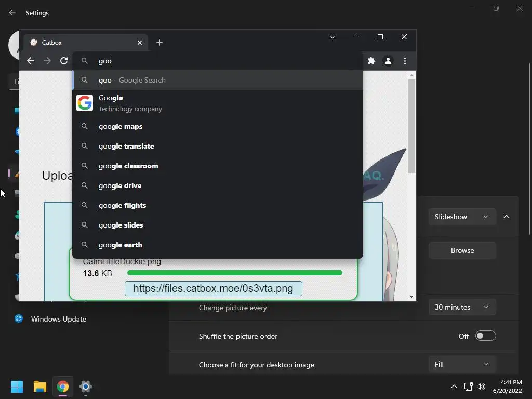532x399 pixels.
Task: Pick 'google classroom' suggestion
Action: [x=218, y=166]
